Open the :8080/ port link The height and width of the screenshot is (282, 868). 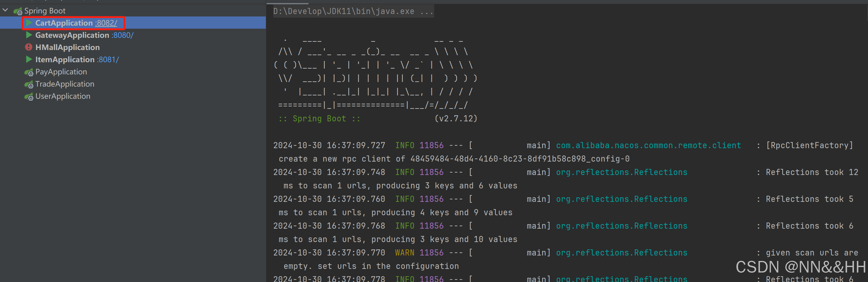[x=122, y=35]
